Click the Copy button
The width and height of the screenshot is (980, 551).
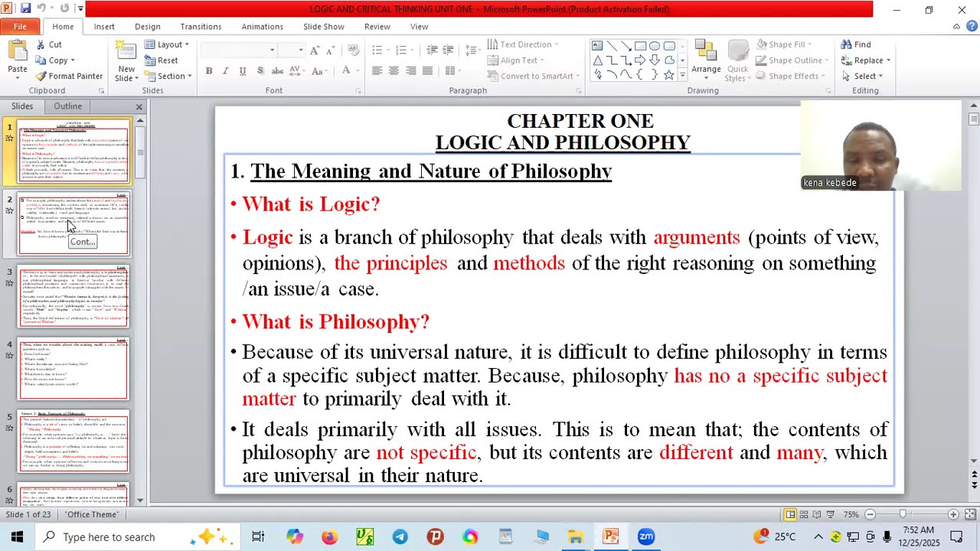[x=55, y=60]
